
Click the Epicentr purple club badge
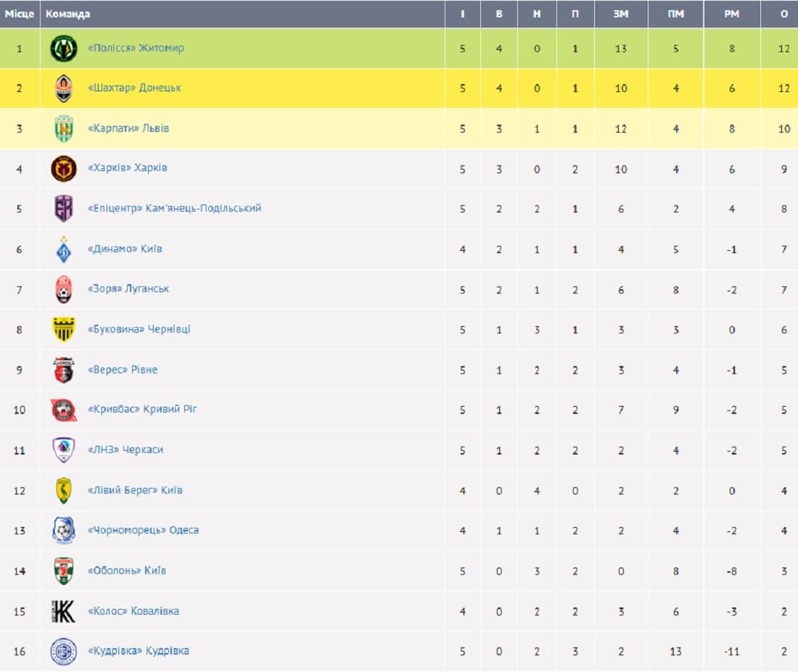pyautogui.click(x=64, y=209)
